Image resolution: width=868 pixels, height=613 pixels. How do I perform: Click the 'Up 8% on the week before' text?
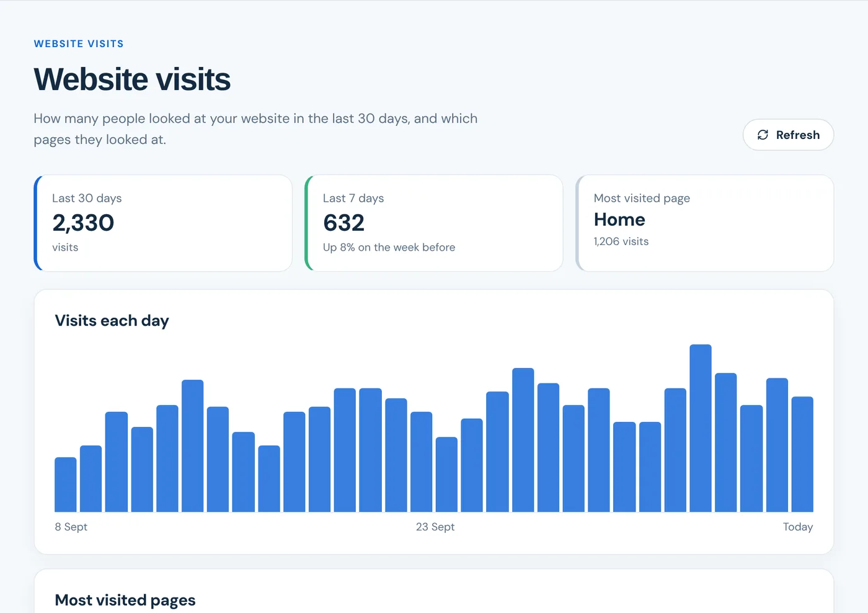(389, 247)
